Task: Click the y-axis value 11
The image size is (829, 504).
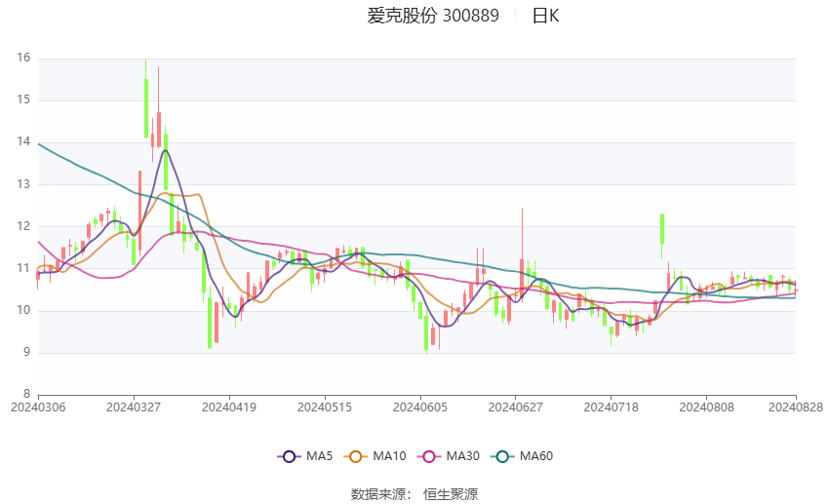Action: click(23, 268)
